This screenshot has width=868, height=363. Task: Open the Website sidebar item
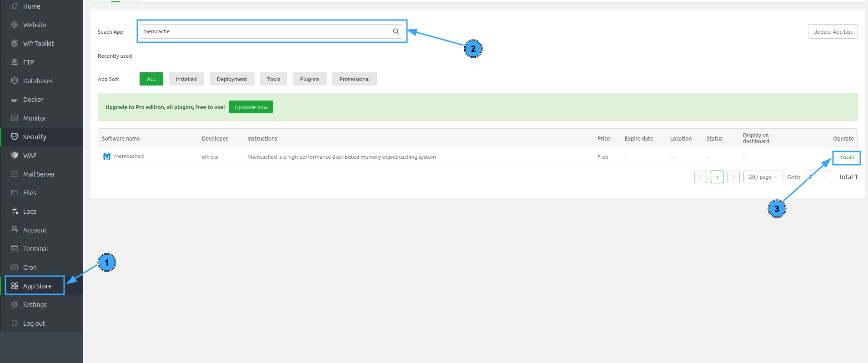[42, 25]
